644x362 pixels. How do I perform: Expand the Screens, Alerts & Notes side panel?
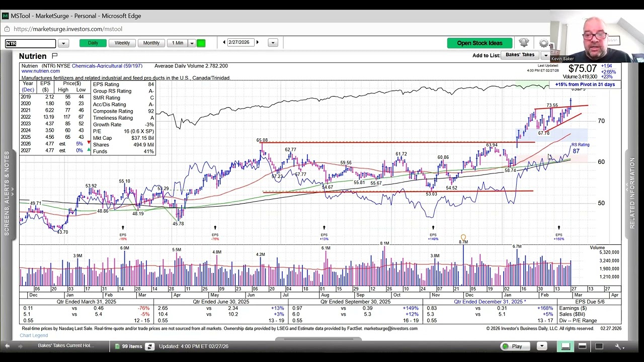pyautogui.click(x=7, y=194)
